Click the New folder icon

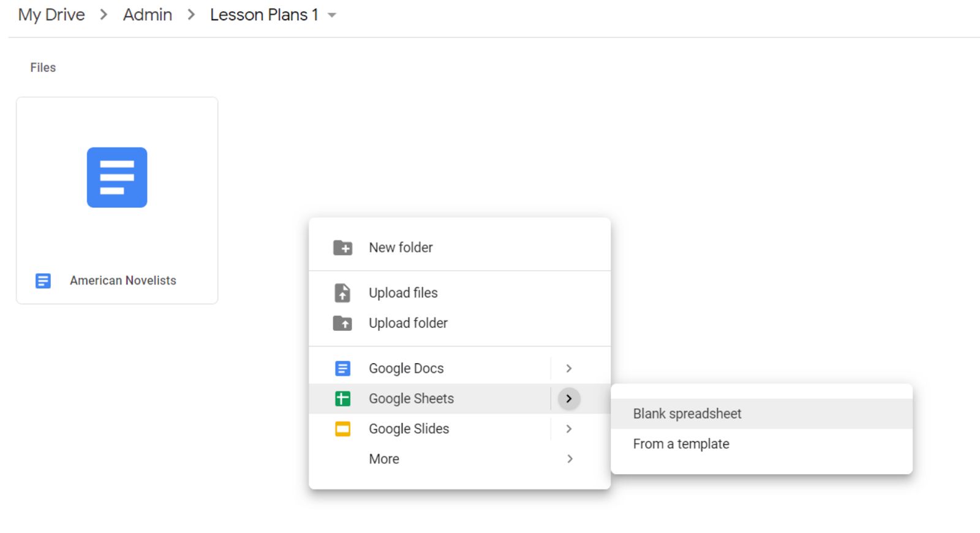click(342, 248)
